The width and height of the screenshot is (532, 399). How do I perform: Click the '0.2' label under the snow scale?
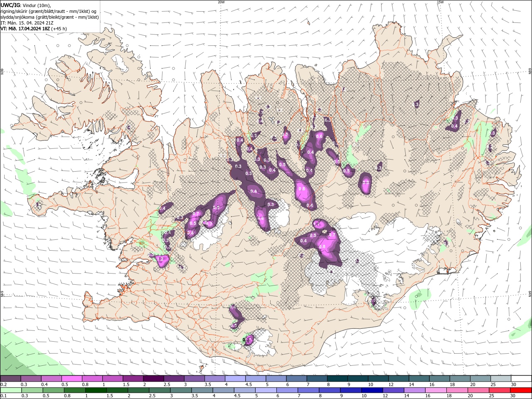pos(3,384)
